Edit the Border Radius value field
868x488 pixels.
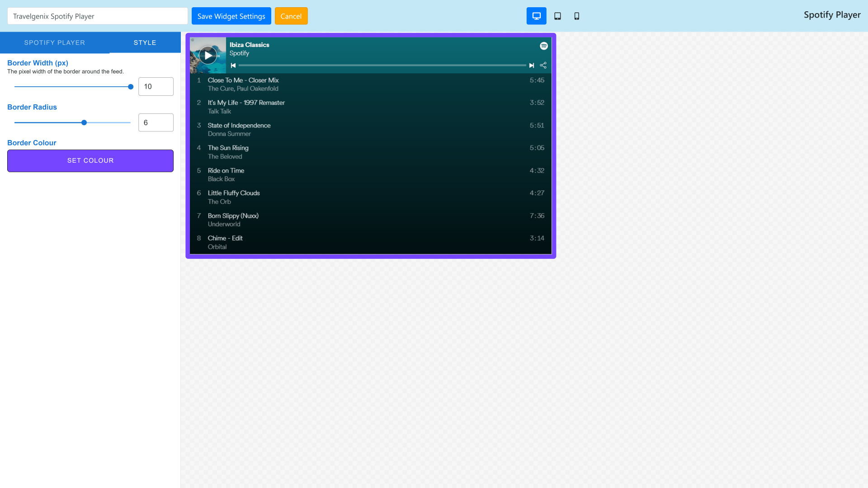click(x=156, y=122)
